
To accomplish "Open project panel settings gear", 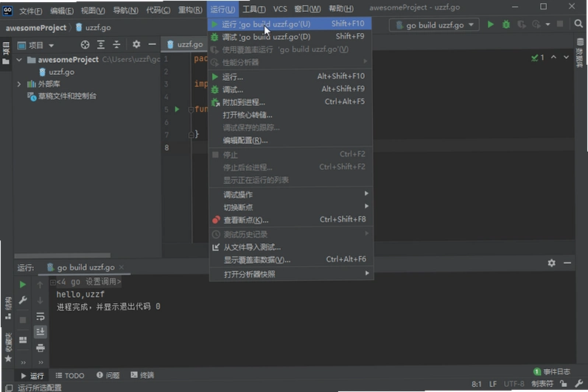I will point(136,45).
